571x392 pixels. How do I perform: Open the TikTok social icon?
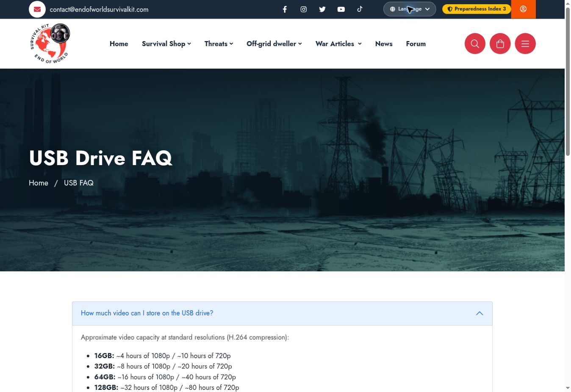[360, 9]
